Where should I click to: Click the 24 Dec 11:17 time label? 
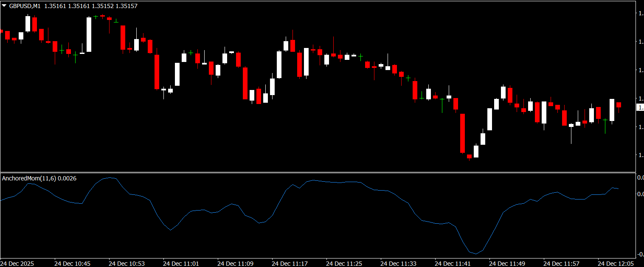(x=290, y=264)
